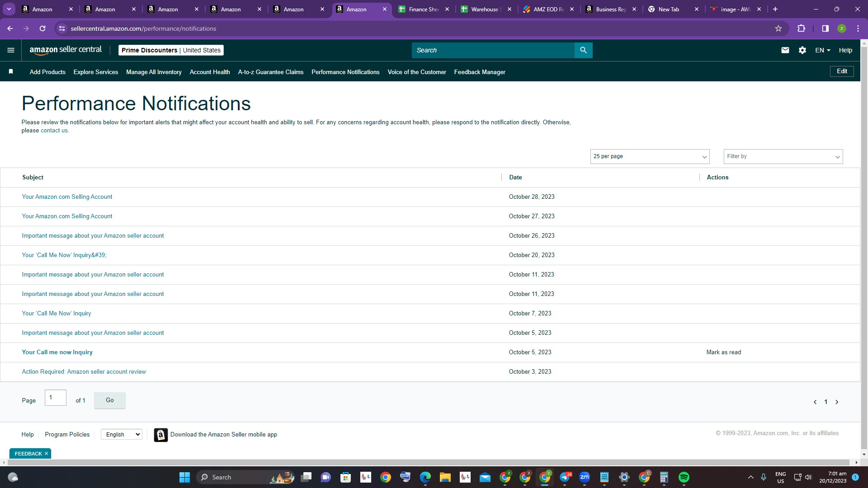Click the search magnifier button
The width and height of the screenshot is (868, 488).
[x=583, y=50]
